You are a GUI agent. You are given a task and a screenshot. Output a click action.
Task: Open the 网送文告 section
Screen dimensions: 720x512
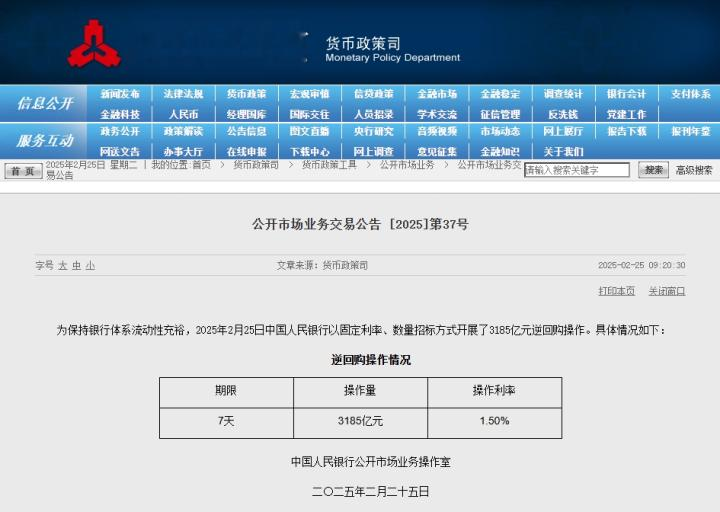120,152
